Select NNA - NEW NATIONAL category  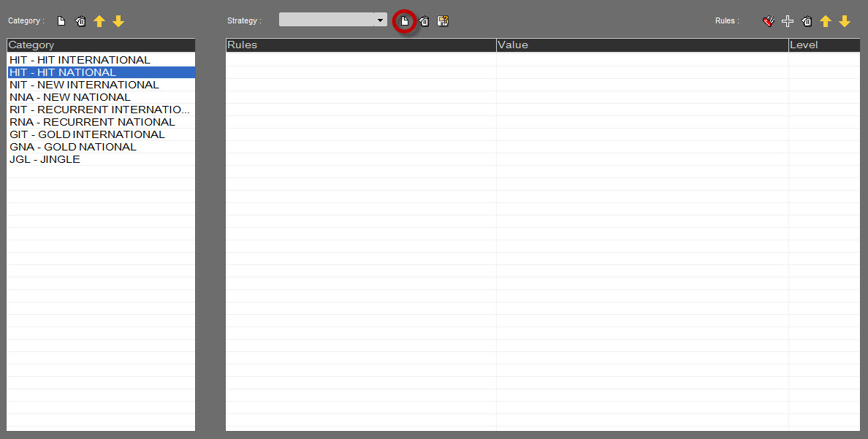(70, 97)
